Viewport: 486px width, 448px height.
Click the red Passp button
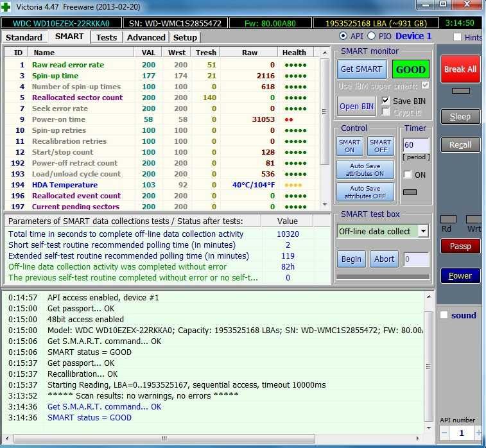point(460,246)
